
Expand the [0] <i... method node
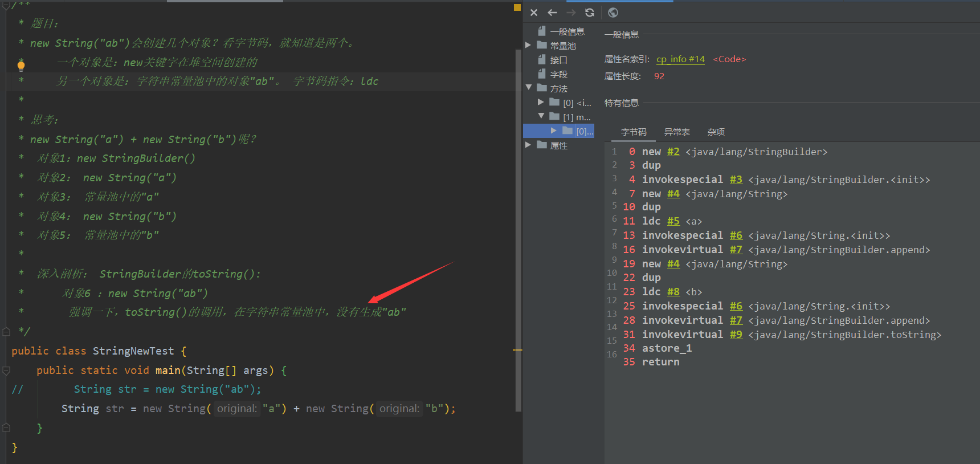541,102
